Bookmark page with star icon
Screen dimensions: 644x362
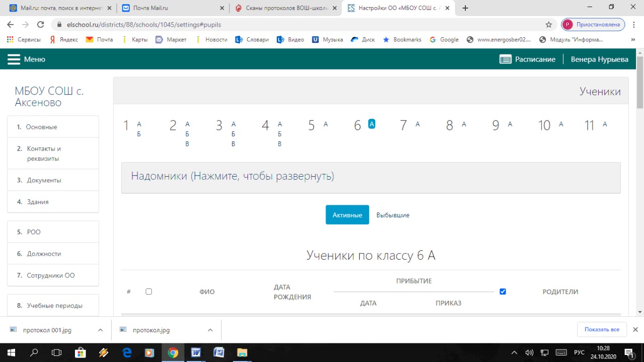tap(548, 25)
